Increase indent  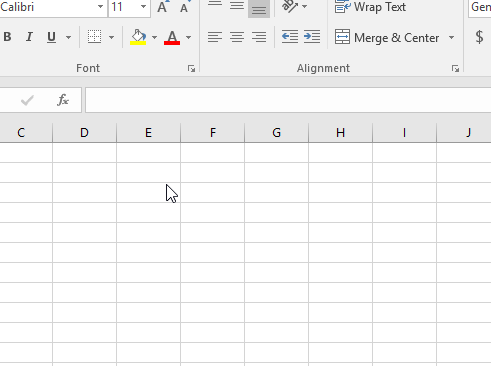(x=312, y=37)
